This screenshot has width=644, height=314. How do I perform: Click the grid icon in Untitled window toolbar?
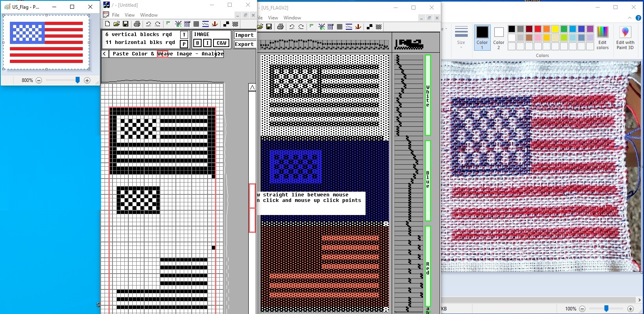(196, 24)
